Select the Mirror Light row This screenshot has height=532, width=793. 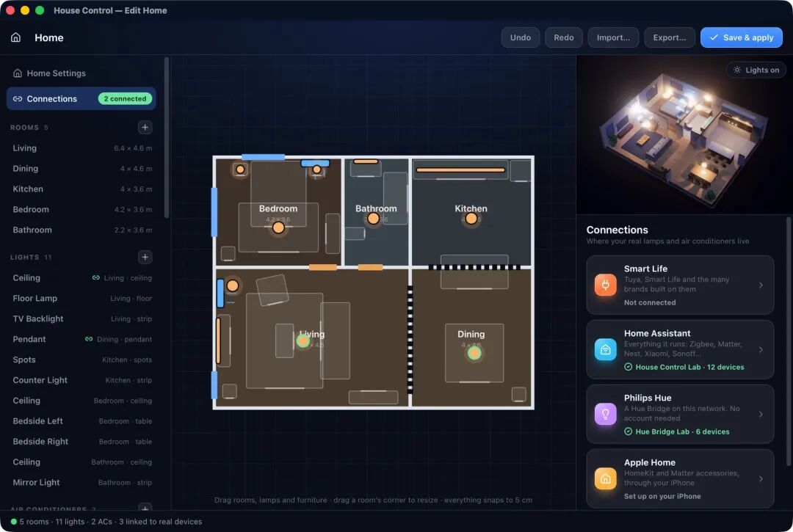click(82, 483)
